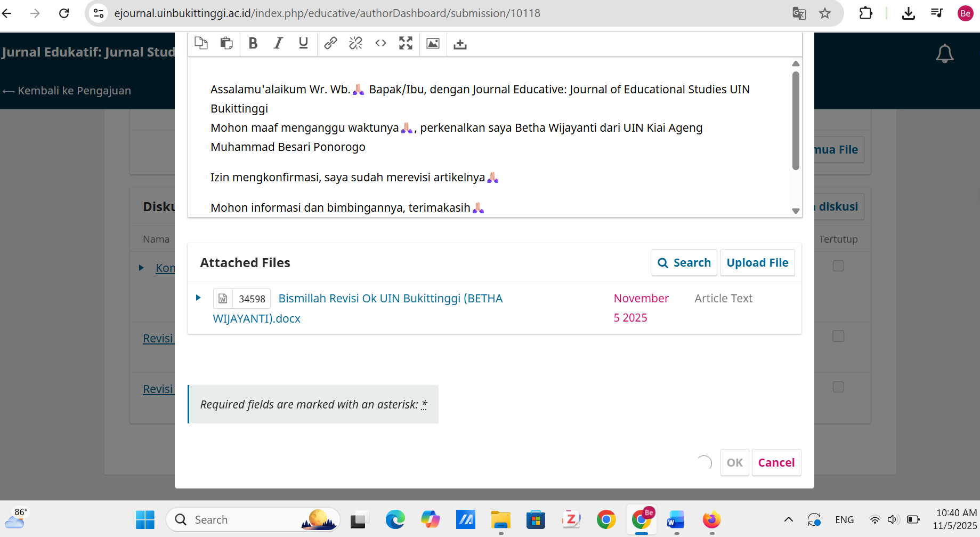Tick the second Tertutup checkbox
980x537 pixels.
[x=838, y=336]
